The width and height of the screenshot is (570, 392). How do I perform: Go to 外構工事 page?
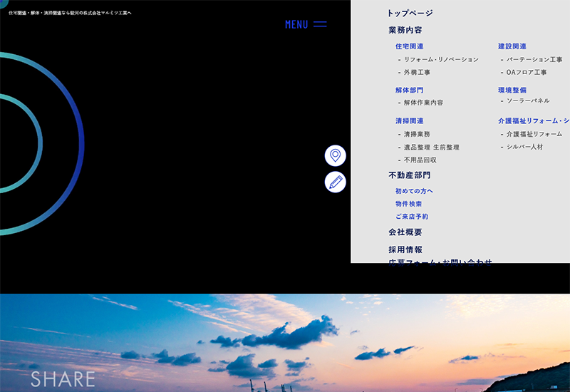[417, 73]
